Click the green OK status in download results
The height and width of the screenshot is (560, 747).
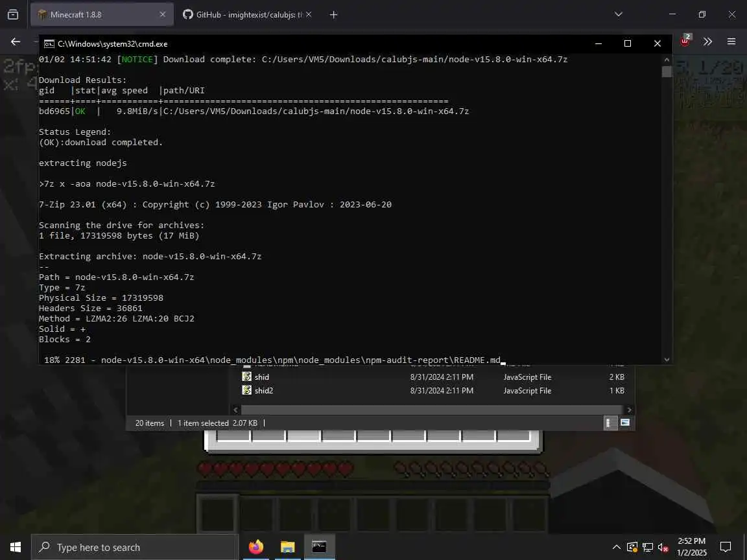(80, 111)
